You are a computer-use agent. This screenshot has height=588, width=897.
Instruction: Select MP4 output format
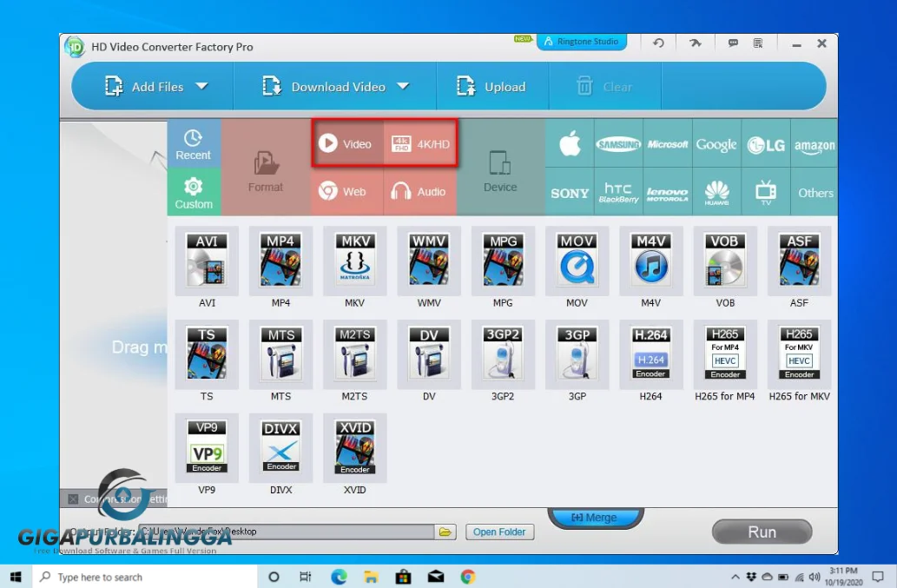click(x=280, y=261)
